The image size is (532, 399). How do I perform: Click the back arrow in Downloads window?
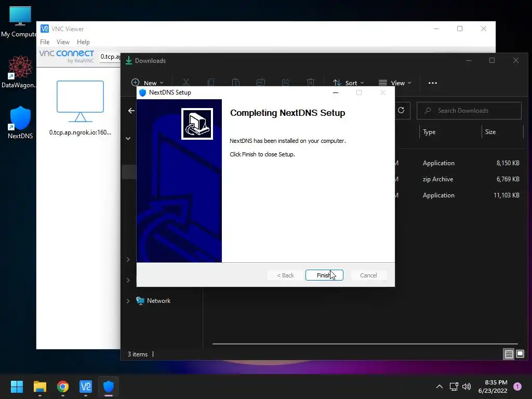click(x=131, y=111)
